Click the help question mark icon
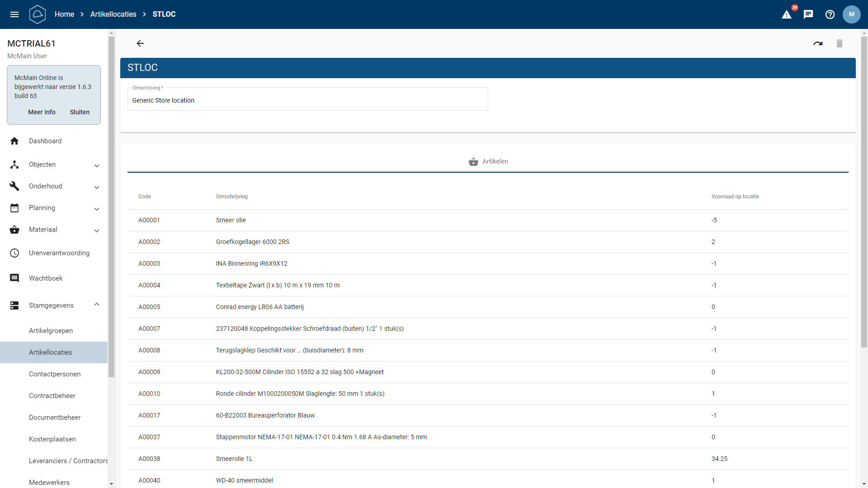The image size is (868, 488). tap(830, 14)
